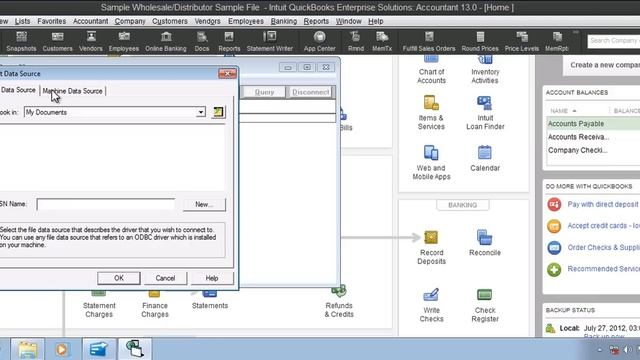Open Chart of Accounts

[431, 70]
